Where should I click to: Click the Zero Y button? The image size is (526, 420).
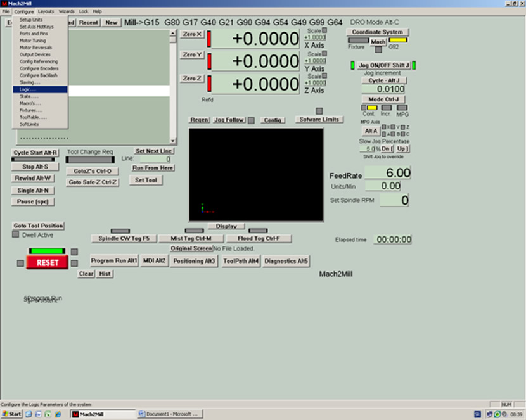(191, 55)
